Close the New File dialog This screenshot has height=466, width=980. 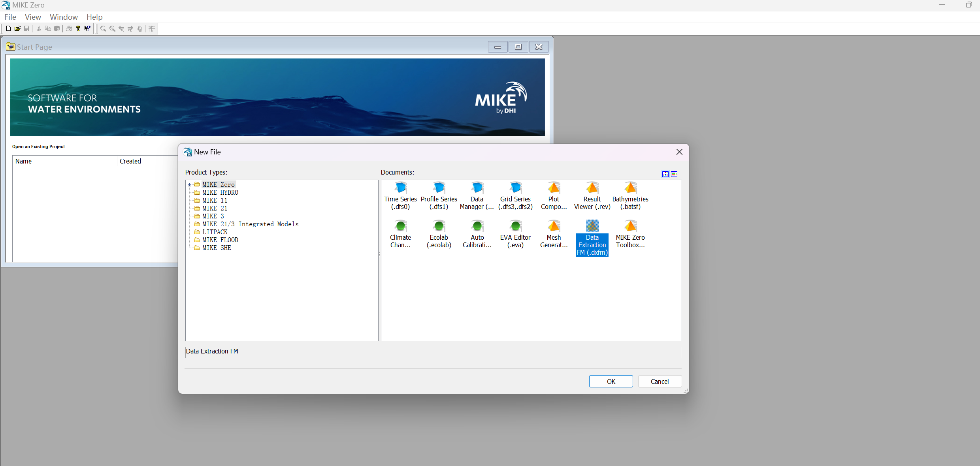click(679, 152)
